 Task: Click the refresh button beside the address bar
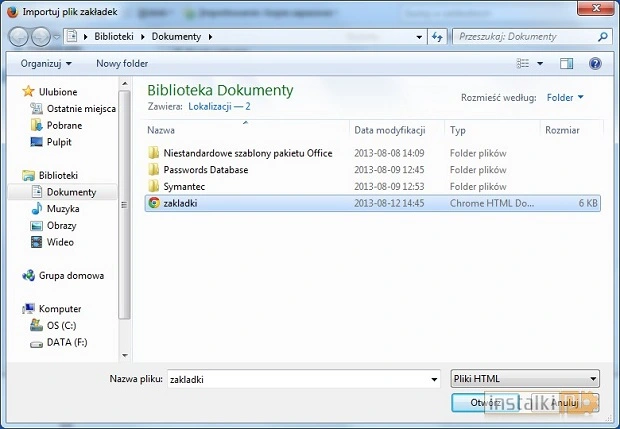(x=437, y=37)
